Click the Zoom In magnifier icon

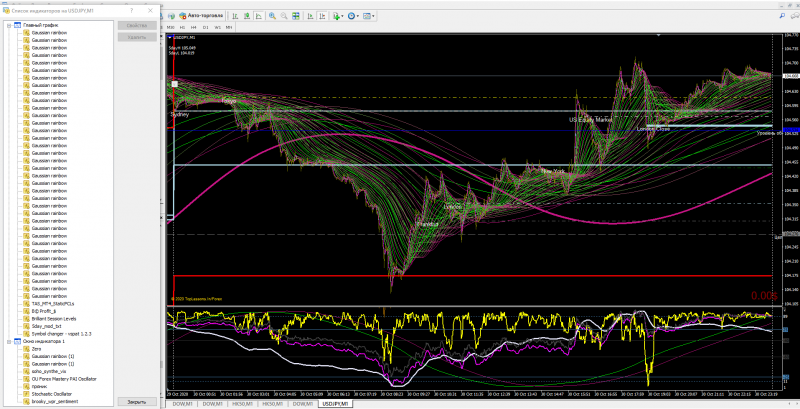tap(272, 16)
